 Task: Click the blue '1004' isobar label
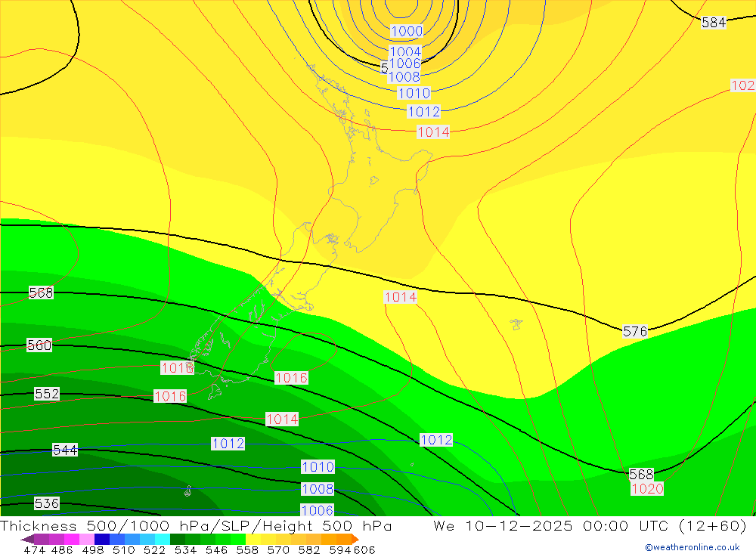click(x=405, y=51)
